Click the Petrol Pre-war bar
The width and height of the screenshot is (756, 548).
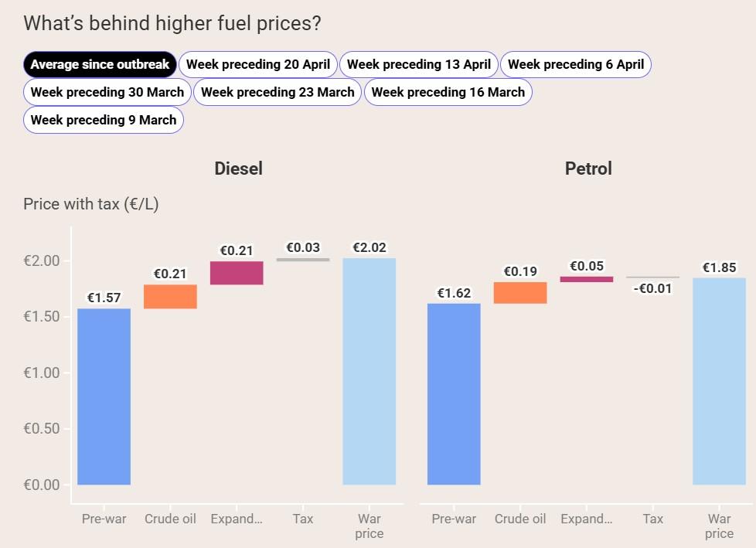tap(454, 393)
